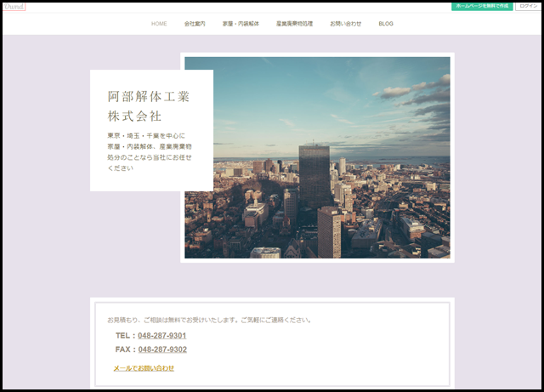This screenshot has width=544, height=392.
Task: Click the company description text under title
Action: [x=150, y=151]
